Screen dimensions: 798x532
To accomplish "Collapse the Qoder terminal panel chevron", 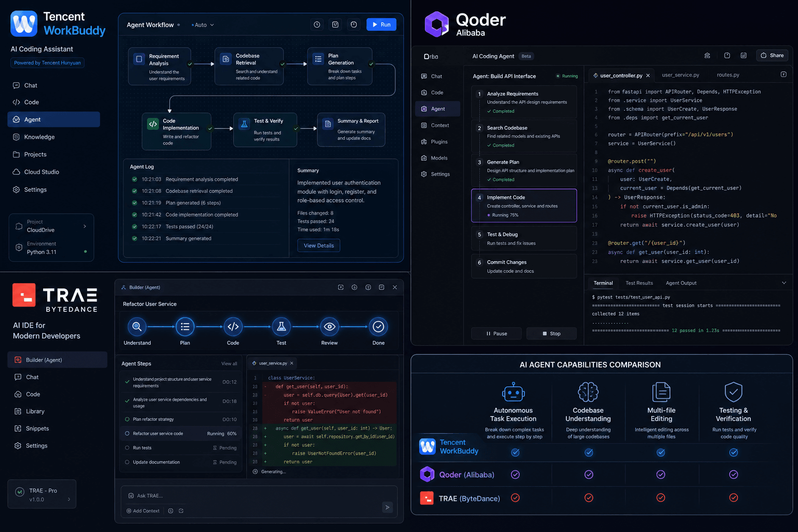I will click(784, 283).
